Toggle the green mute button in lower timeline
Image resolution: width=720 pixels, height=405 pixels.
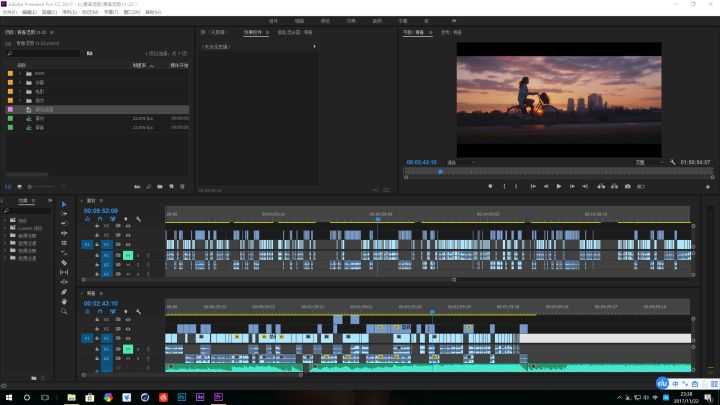click(128, 349)
